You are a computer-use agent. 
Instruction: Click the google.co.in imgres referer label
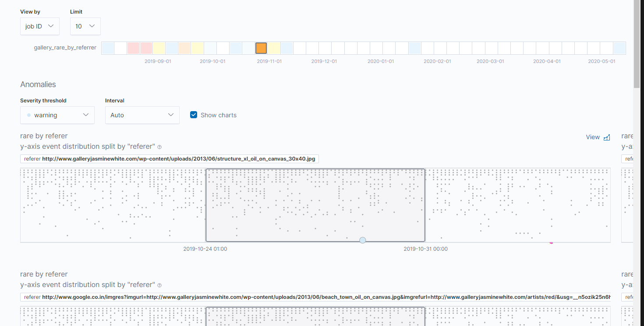(x=315, y=297)
